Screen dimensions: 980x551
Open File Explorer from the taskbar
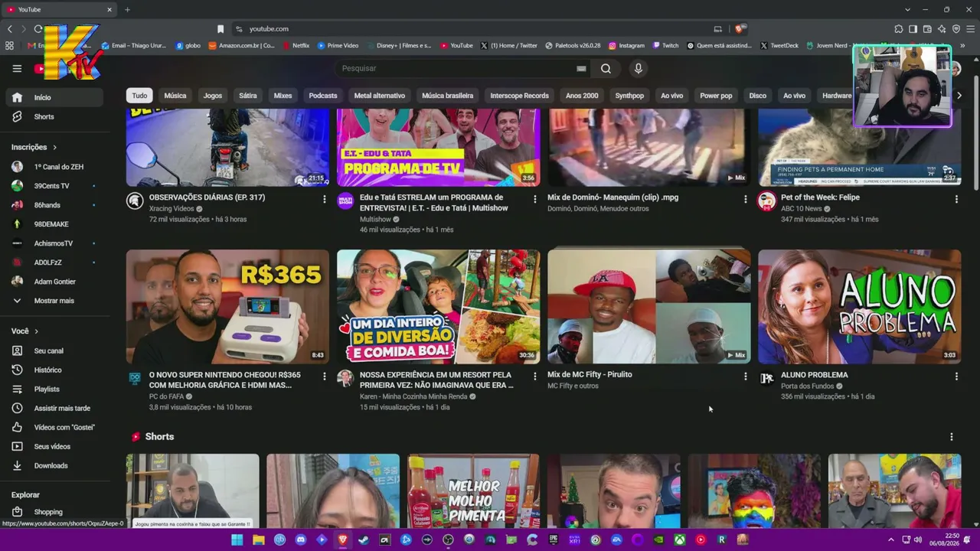[x=259, y=540]
